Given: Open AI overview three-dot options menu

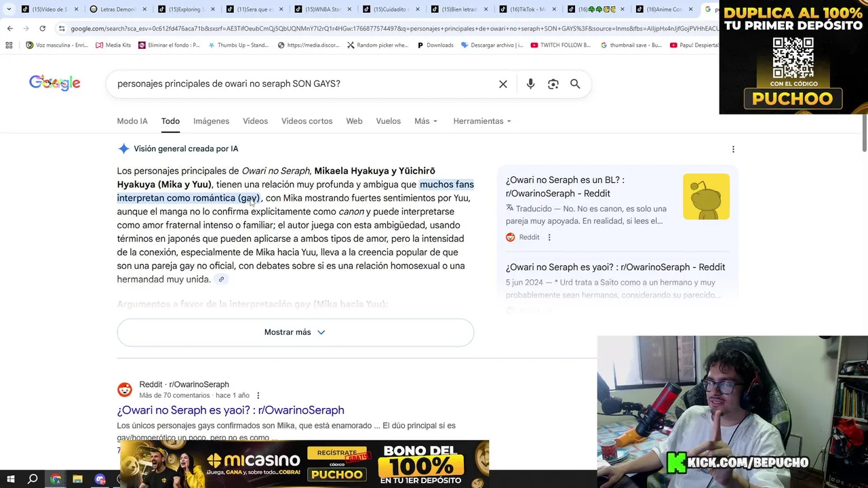Looking at the screenshot, I should 733,149.
